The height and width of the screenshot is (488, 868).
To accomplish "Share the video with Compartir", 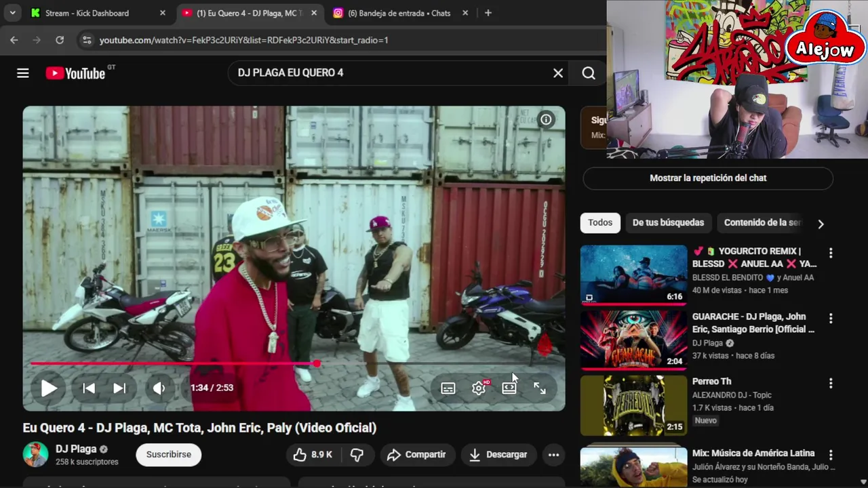I will pos(416,455).
